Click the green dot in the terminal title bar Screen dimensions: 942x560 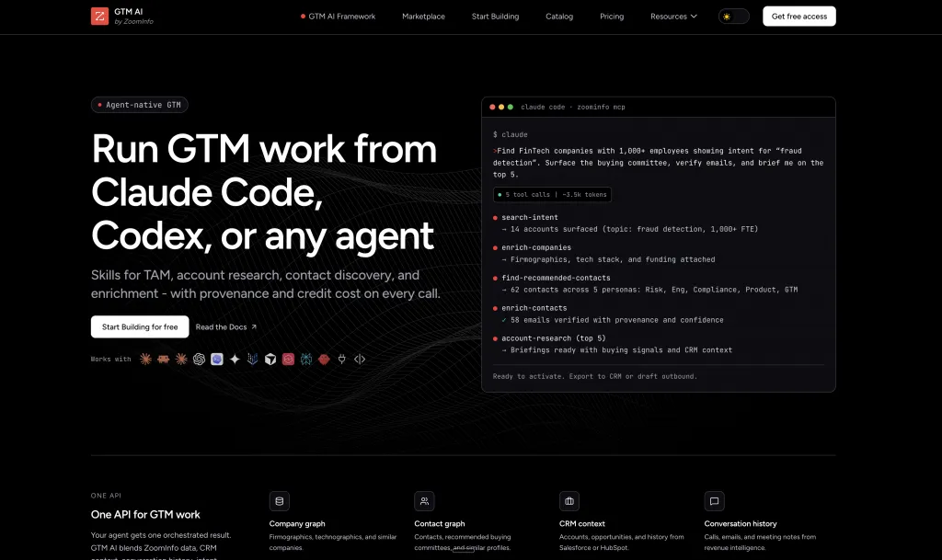pyautogui.click(x=511, y=107)
